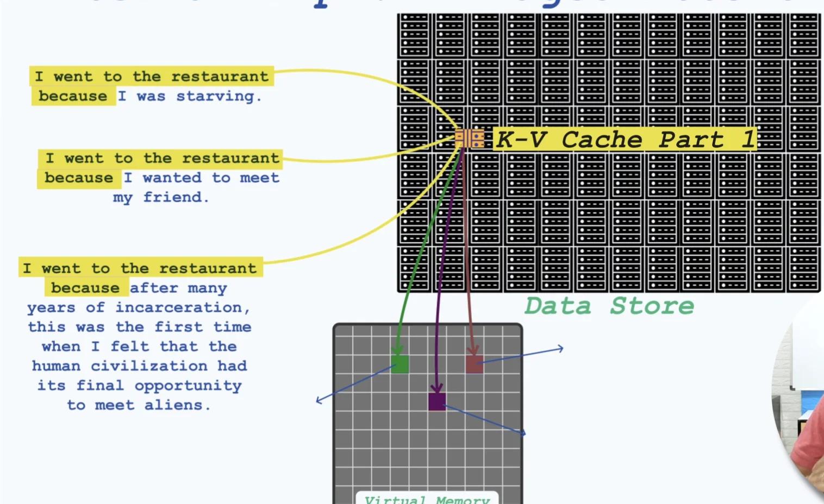The height and width of the screenshot is (504, 824).
Task: Click the blue arrowhead right of the red block
Action: tap(560, 349)
